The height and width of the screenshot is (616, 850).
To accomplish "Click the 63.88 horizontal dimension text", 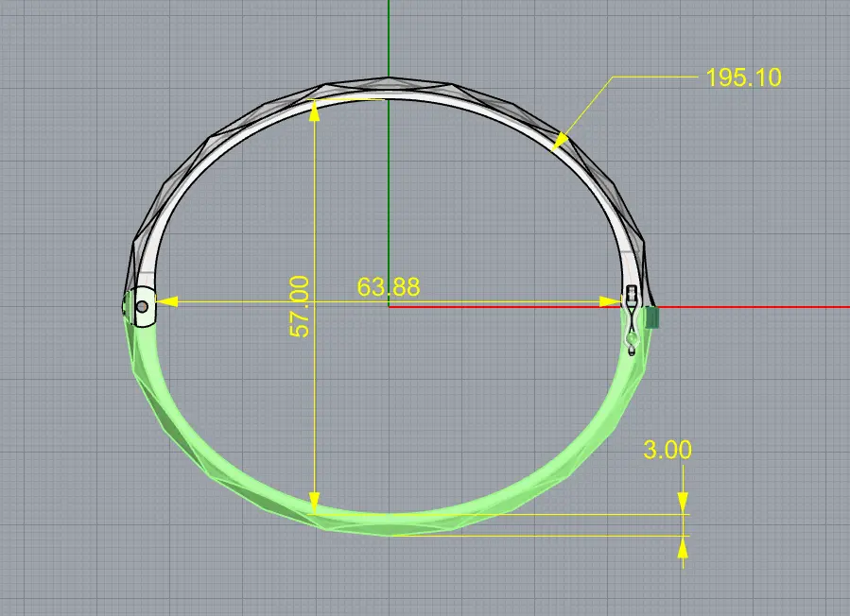I will tap(388, 286).
